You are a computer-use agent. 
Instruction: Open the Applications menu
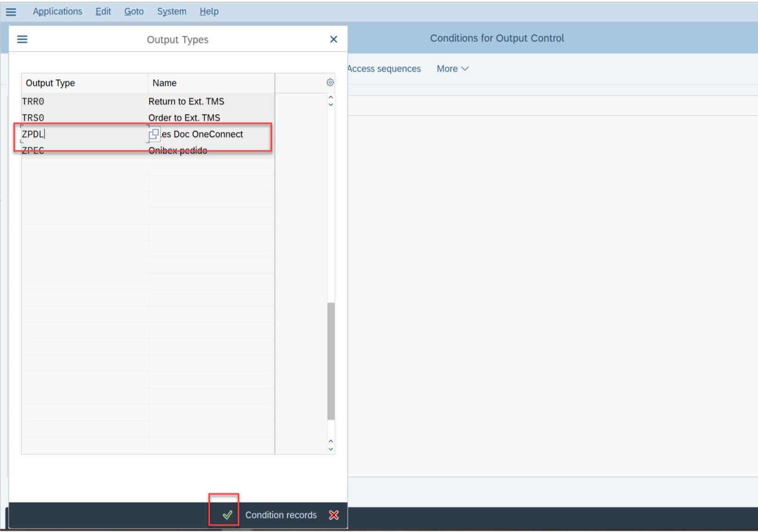tap(57, 11)
